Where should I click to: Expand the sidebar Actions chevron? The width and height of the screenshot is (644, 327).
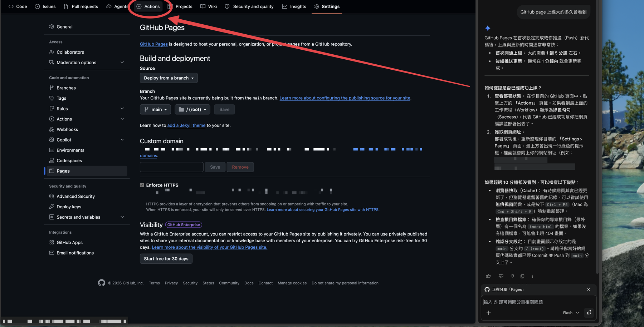[122, 119]
